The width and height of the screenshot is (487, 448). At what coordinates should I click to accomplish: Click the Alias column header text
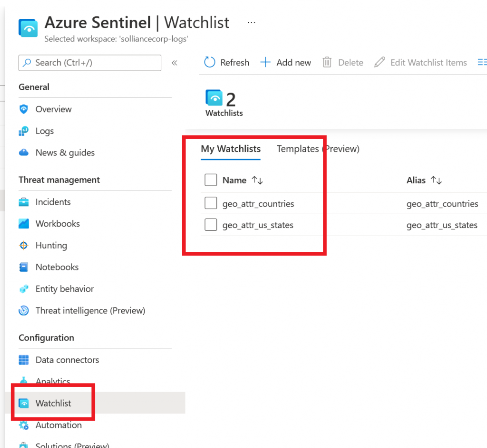[x=416, y=180]
